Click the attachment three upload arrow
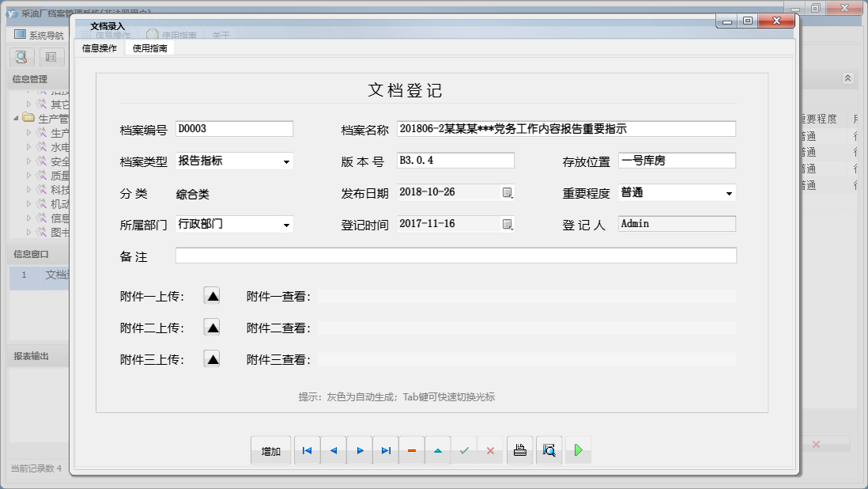The image size is (868, 489). (x=212, y=359)
